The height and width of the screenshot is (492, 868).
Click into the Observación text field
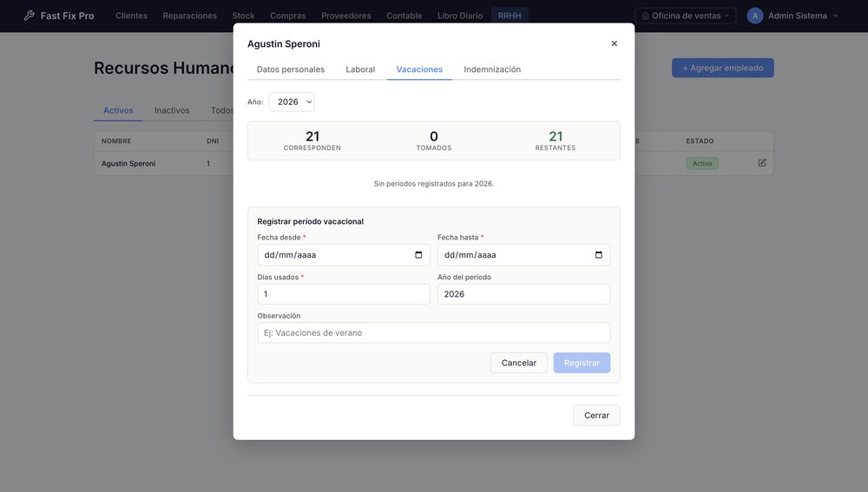(434, 332)
